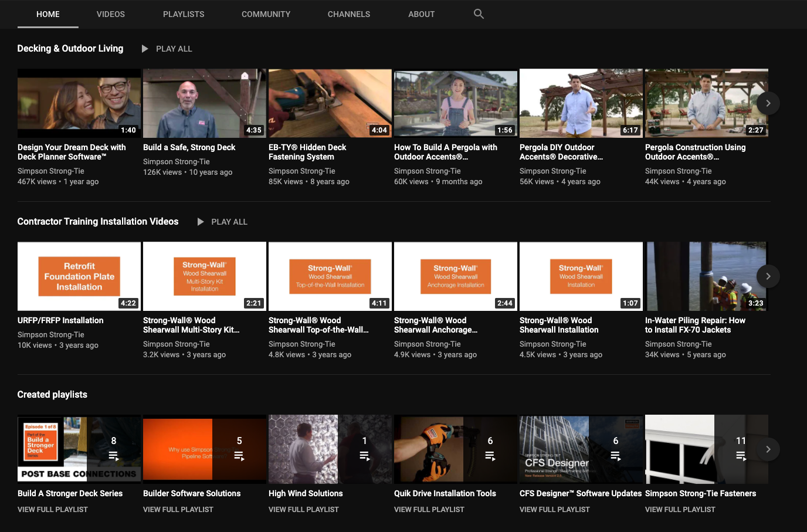Switch to the Videos tab
The image size is (807, 532).
110,14
